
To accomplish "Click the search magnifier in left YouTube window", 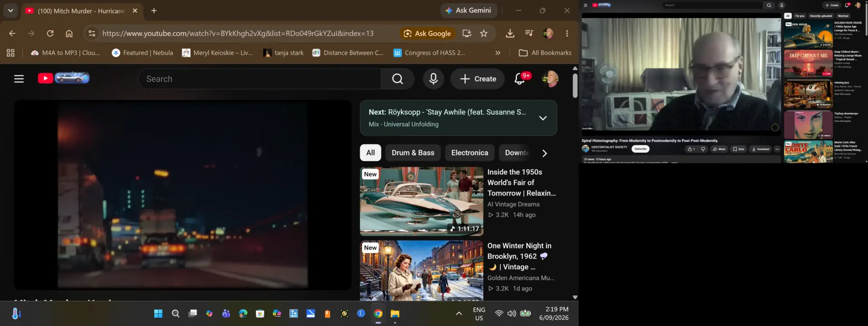I will point(397,79).
